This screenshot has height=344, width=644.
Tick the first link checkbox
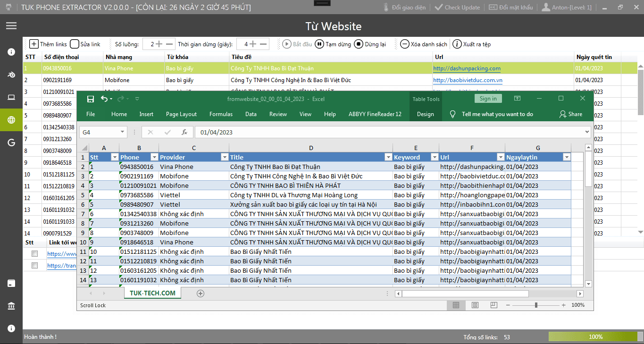click(x=34, y=254)
